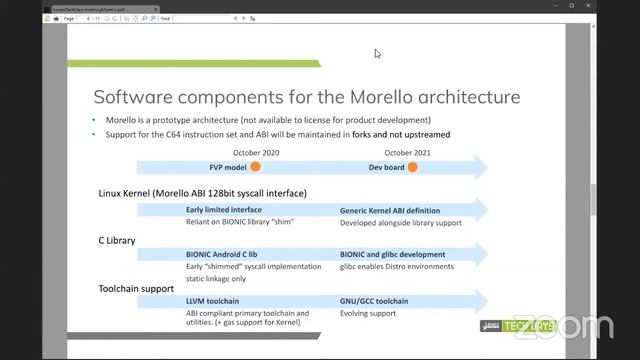The height and width of the screenshot is (360, 640).
Task: Click the vertical scrollbar thumb
Action: coord(593,200)
